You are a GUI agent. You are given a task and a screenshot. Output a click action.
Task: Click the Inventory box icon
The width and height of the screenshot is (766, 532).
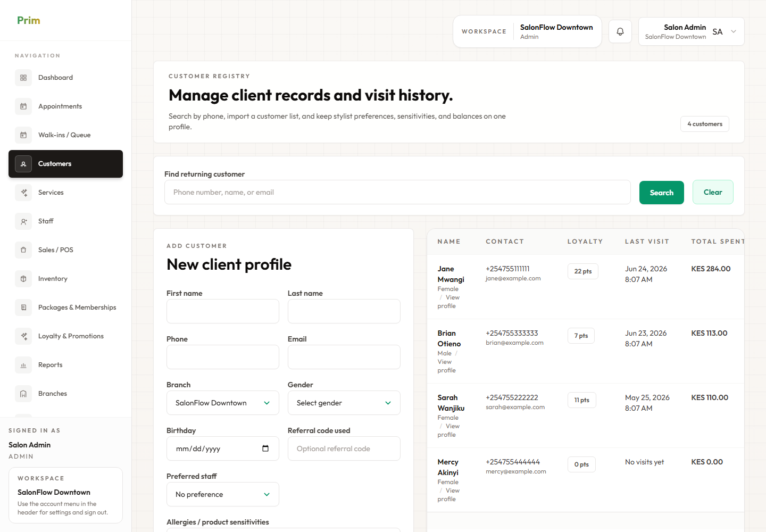click(x=23, y=279)
